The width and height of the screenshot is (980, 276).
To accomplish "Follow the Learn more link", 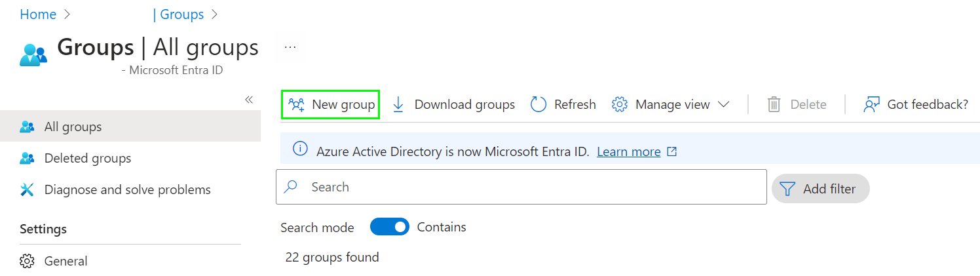I will (x=628, y=151).
